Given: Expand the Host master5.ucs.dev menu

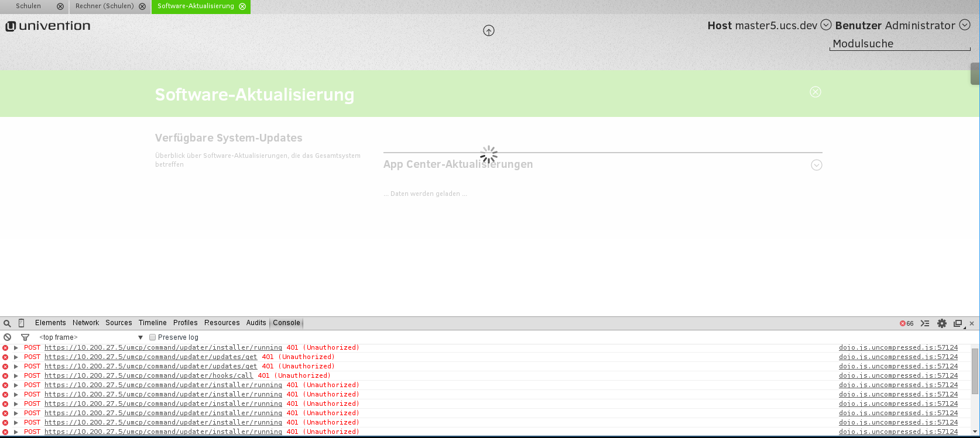Looking at the screenshot, I should pos(826,25).
